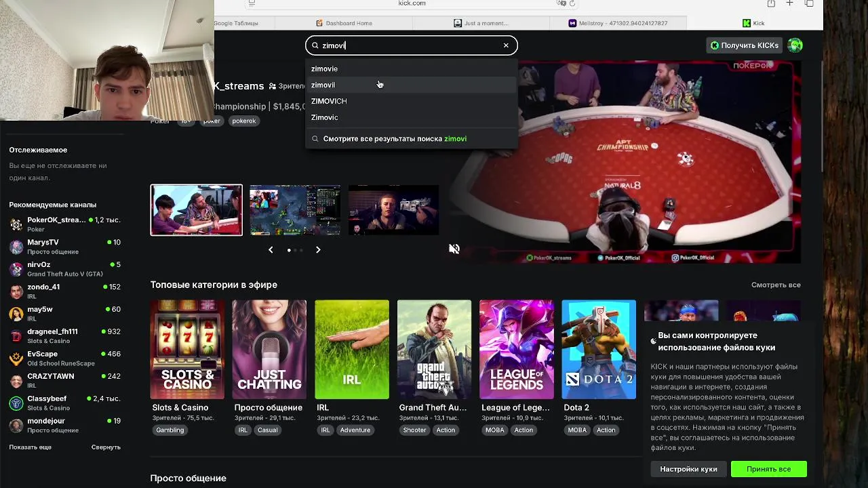Switch to the Kick browser tab
This screenshot has height=488, width=868.
pyautogui.click(x=753, y=23)
